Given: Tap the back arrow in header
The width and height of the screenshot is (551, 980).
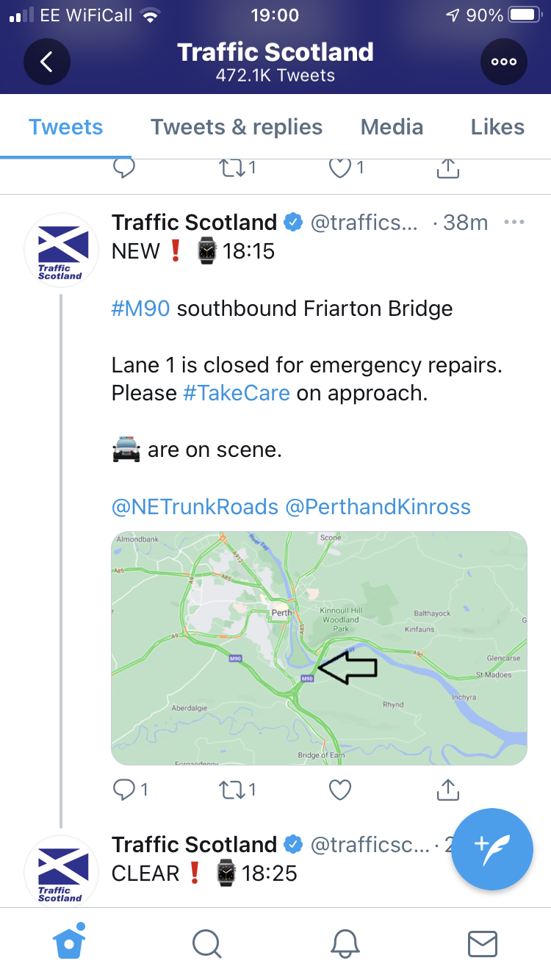Looking at the screenshot, I should (47, 62).
